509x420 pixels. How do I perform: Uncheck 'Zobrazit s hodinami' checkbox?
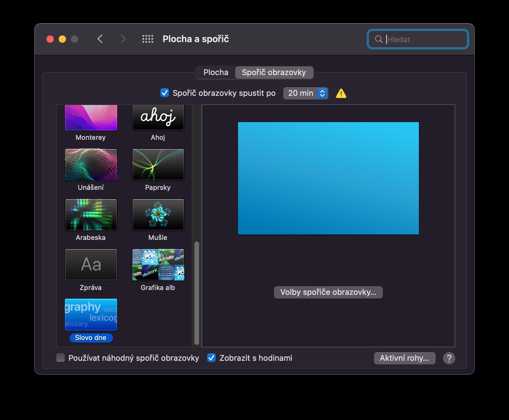click(211, 358)
